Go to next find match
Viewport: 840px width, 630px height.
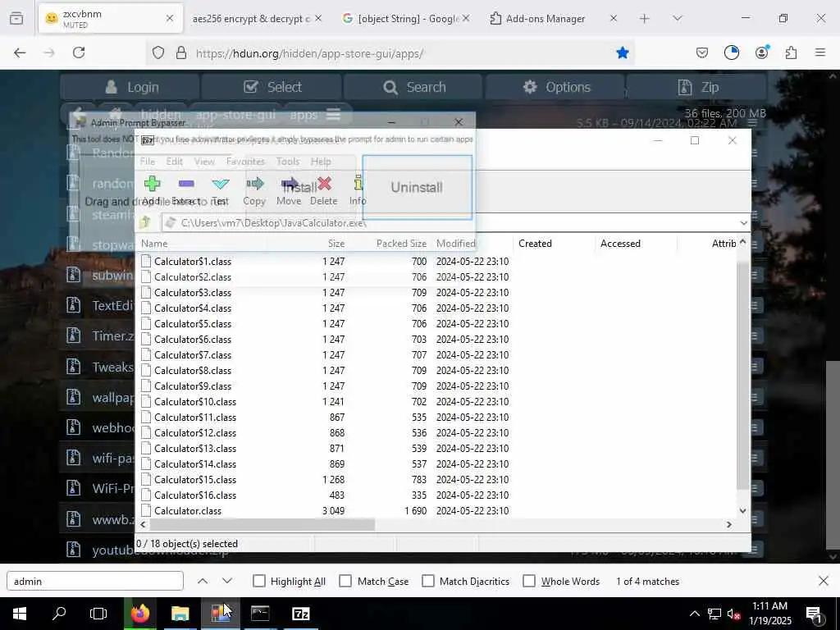click(x=227, y=581)
